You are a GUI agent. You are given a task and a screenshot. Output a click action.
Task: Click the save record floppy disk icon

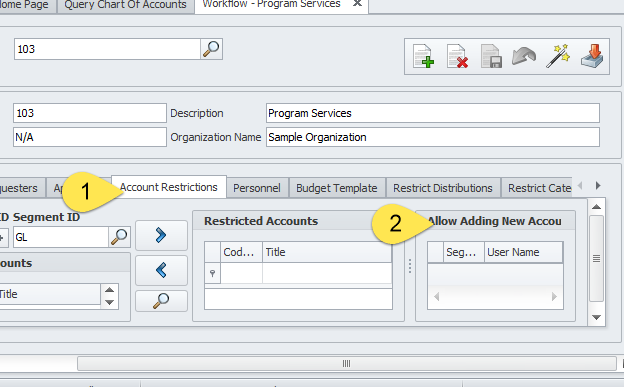click(x=491, y=56)
